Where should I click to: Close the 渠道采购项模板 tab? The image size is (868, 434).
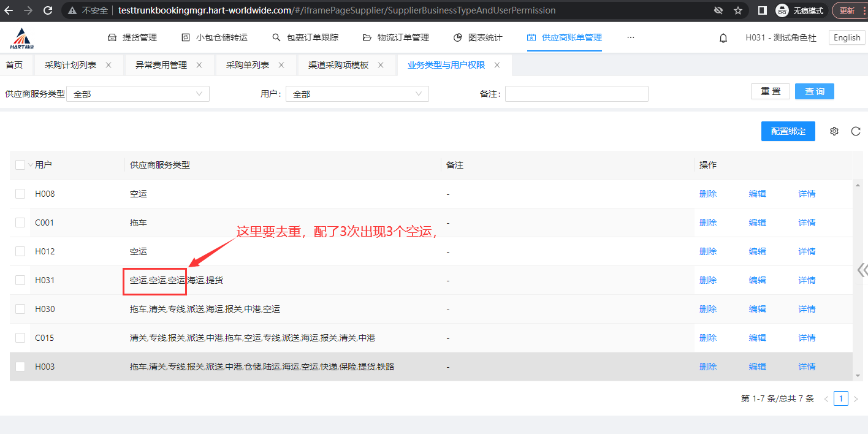381,65
